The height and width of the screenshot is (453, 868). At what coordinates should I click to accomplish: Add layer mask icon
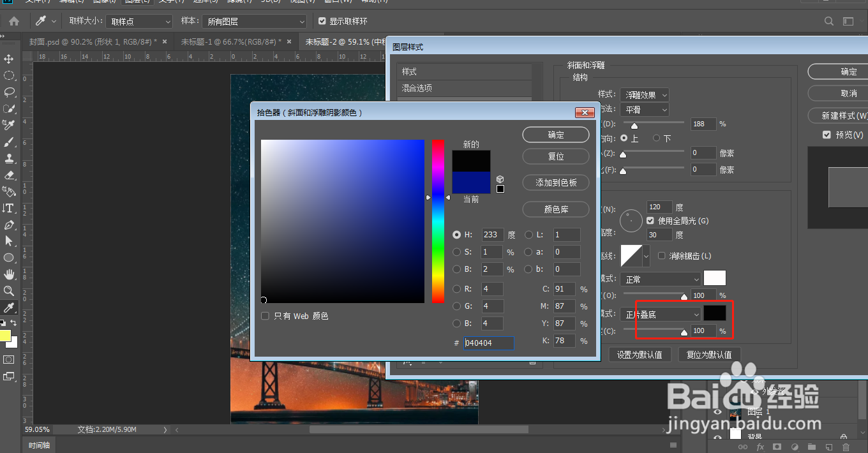[x=777, y=447]
